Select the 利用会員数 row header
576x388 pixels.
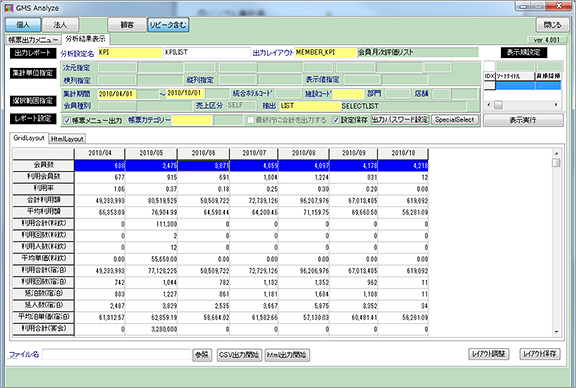(x=43, y=177)
